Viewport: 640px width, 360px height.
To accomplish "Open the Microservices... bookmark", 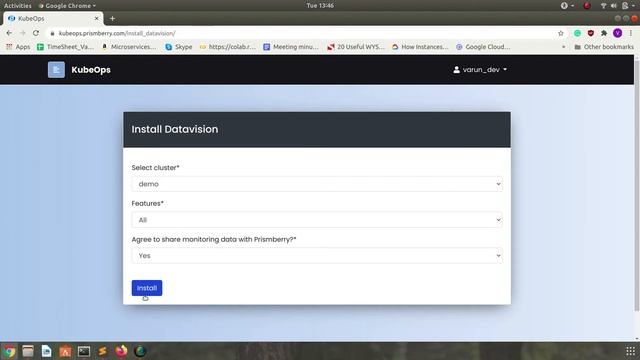I will click(x=129, y=47).
